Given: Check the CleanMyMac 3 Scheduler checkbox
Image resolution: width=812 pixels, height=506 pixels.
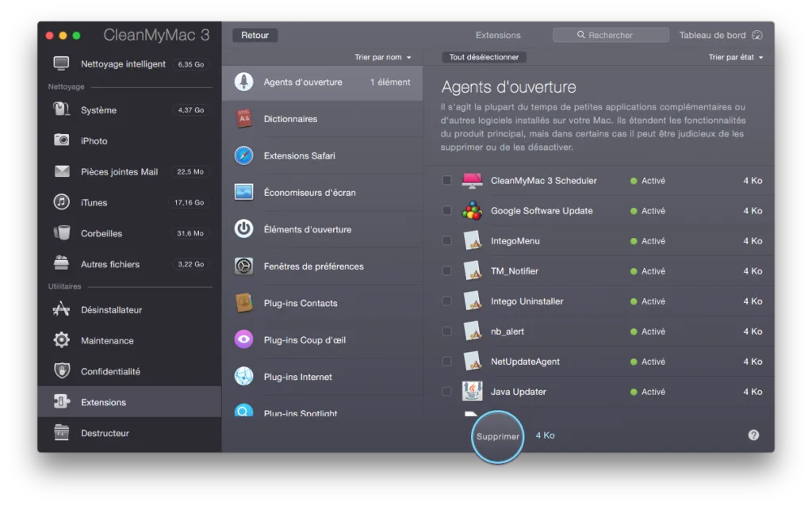Looking at the screenshot, I should (446, 180).
